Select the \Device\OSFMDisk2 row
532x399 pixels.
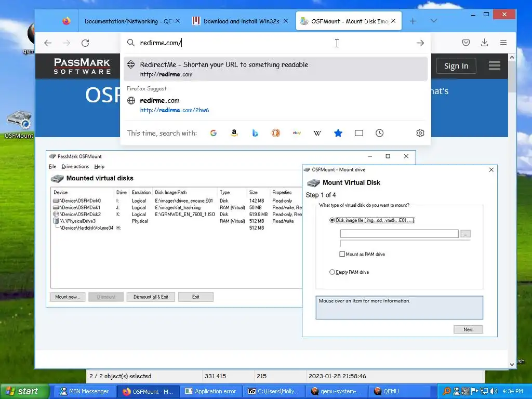(x=177, y=215)
